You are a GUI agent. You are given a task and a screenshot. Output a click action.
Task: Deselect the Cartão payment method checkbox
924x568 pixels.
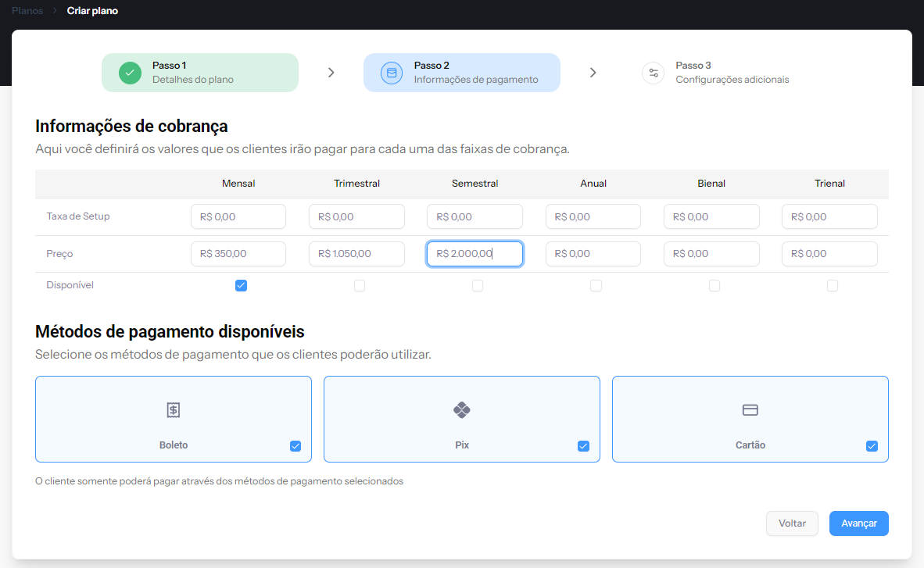[872, 446]
